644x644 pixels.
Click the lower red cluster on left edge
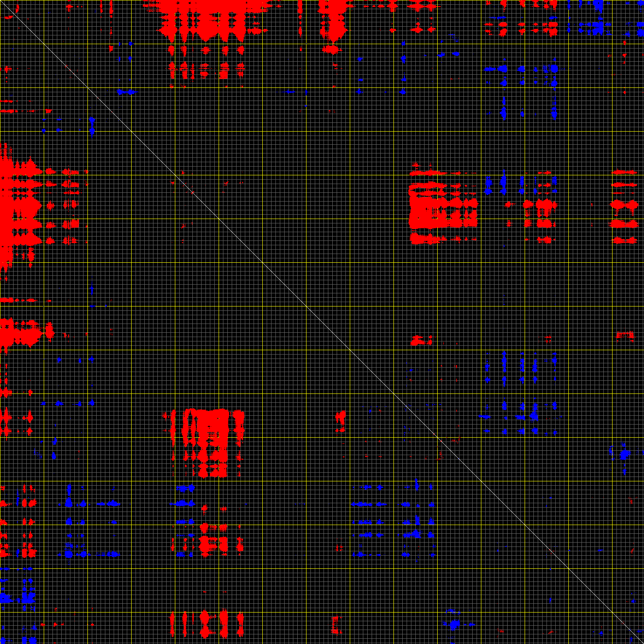click(x=22, y=333)
